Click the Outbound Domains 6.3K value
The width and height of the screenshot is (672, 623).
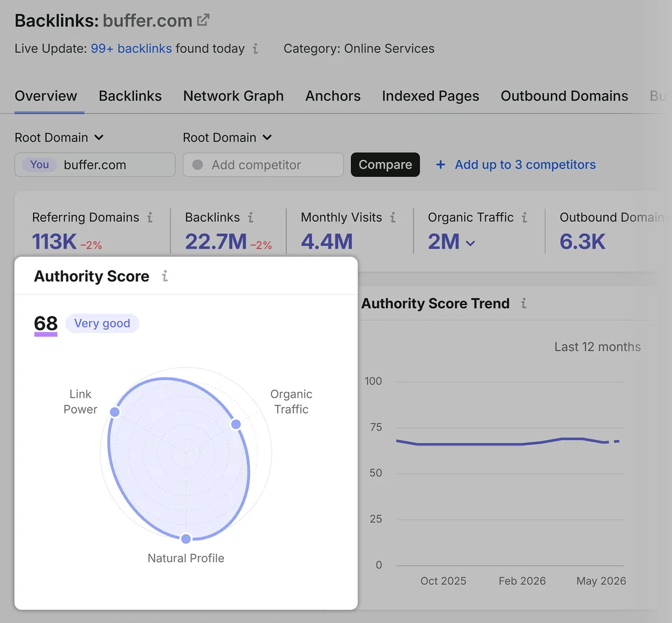coord(582,242)
